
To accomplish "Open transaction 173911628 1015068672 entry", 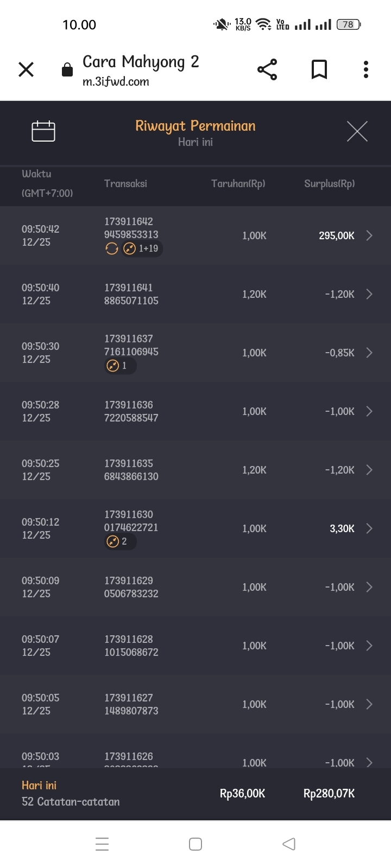I will pos(131,646).
